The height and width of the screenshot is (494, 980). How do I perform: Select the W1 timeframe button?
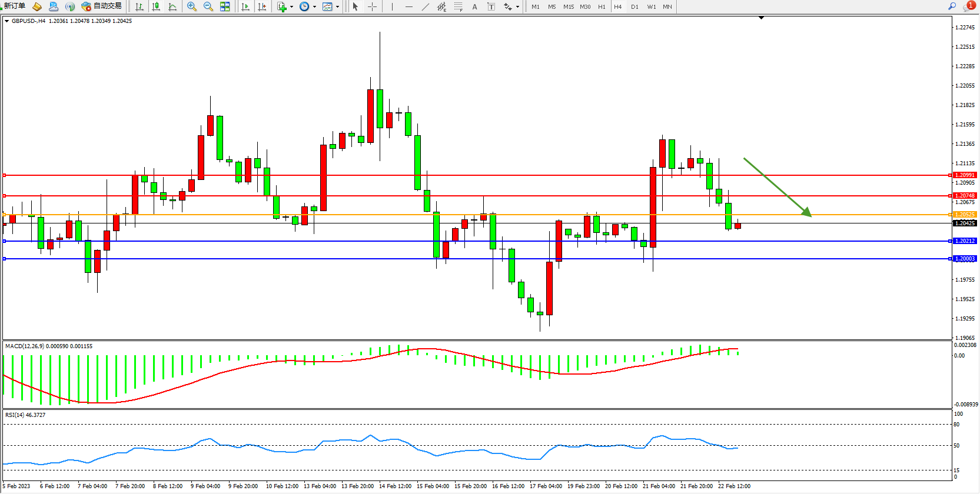coord(651,7)
